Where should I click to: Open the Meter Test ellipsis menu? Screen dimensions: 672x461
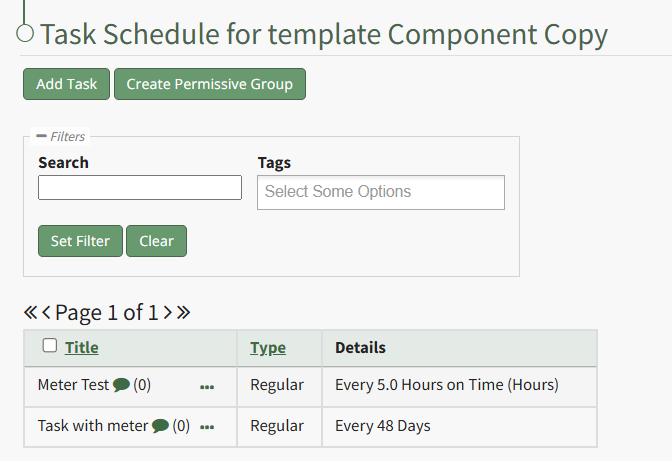tap(207, 386)
